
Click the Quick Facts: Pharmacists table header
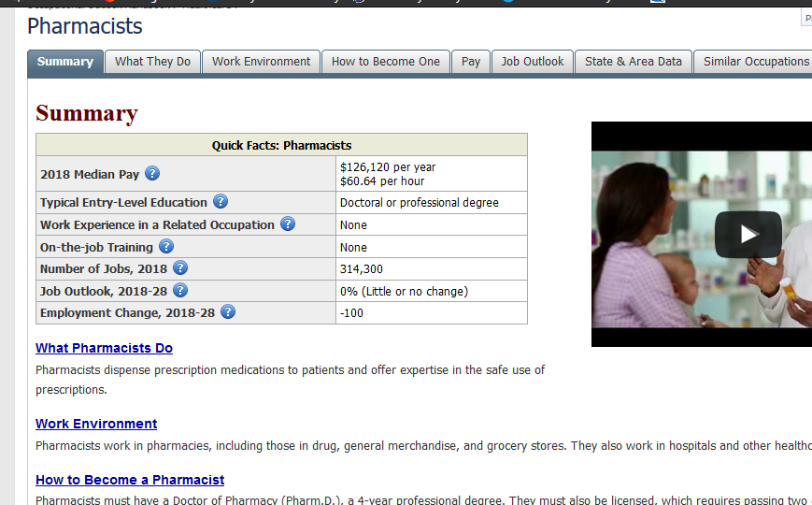click(281, 145)
